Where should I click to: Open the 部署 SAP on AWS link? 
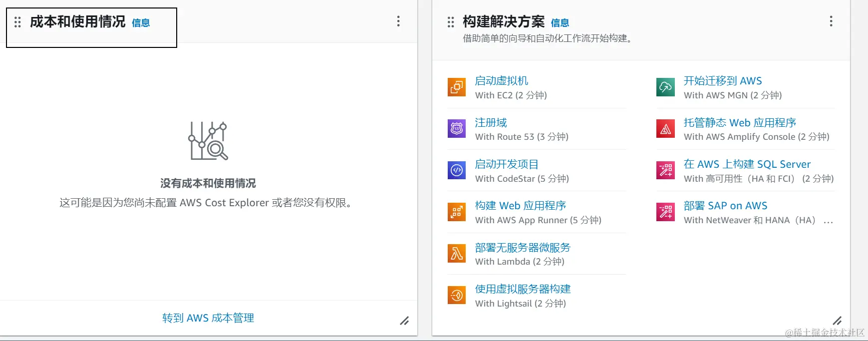tap(726, 206)
